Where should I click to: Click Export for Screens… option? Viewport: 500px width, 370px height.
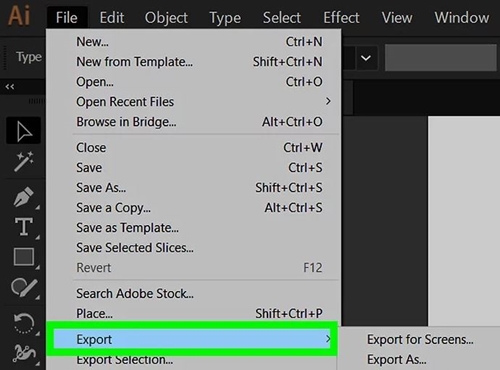(420, 339)
